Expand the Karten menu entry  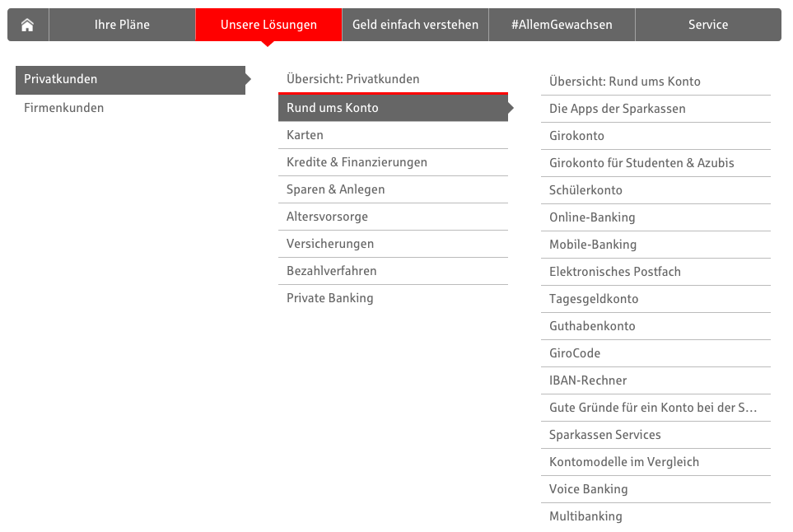click(x=393, y=135)
